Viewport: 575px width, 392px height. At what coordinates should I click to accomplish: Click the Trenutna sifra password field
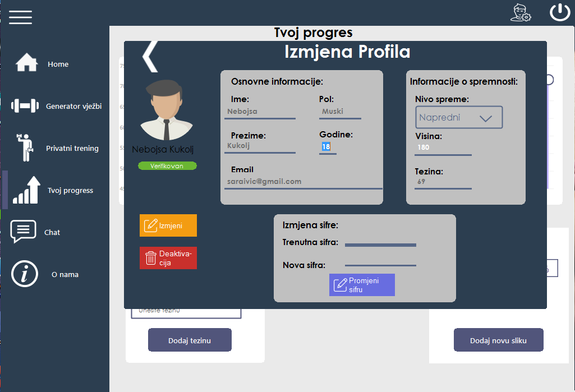381,242
